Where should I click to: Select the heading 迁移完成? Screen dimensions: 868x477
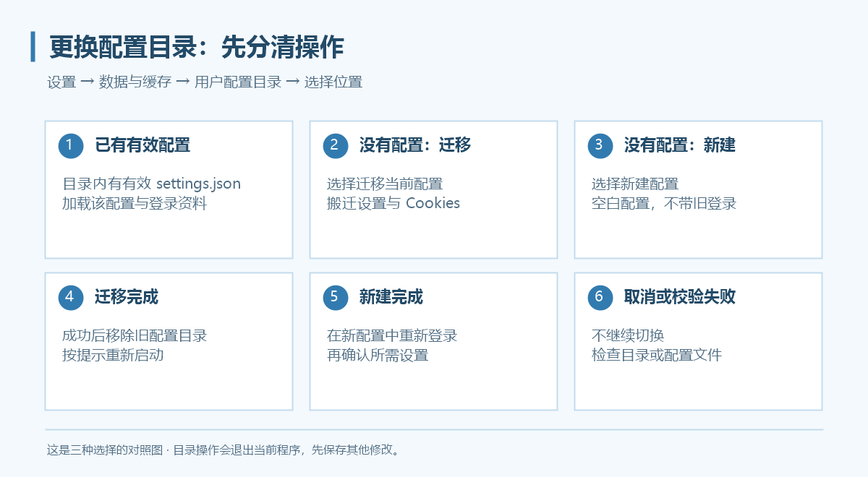click(127, 297)
